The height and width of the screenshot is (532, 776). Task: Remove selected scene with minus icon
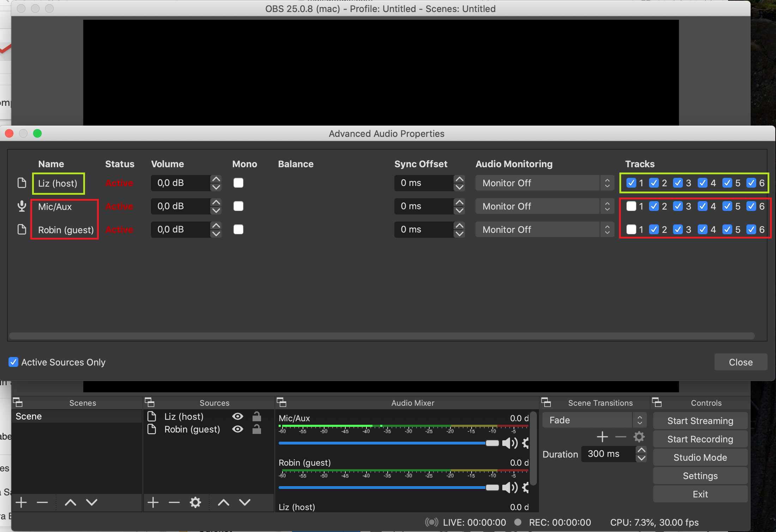tap(42, 502)
